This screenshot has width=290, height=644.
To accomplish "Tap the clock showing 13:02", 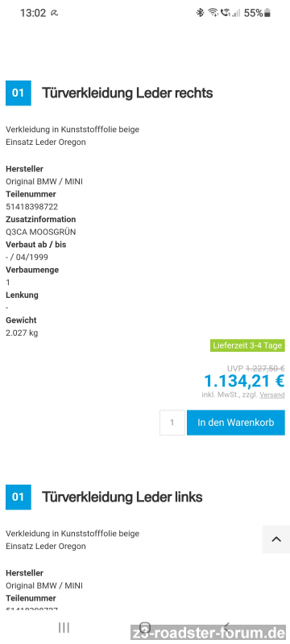I will tap(33, 13).
